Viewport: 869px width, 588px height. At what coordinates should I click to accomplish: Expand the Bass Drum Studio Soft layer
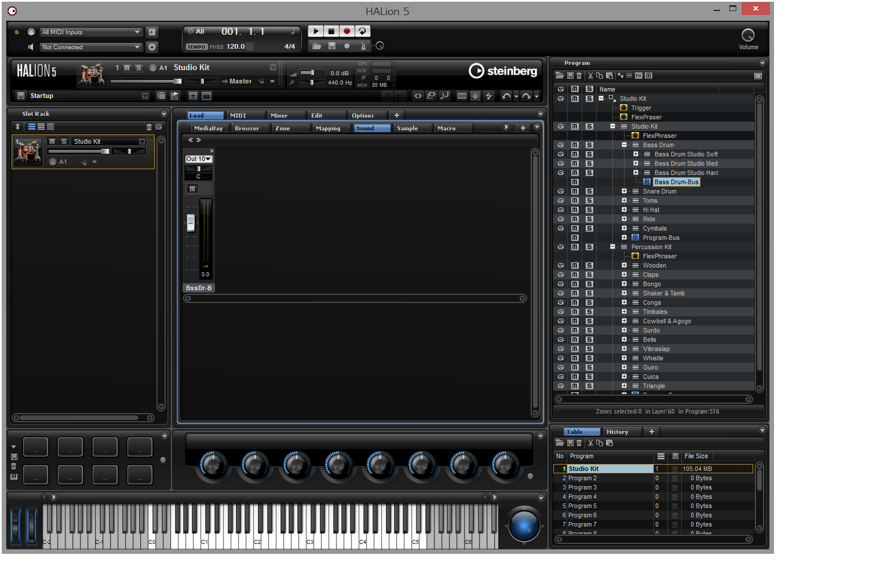click(x=636, y=154)
